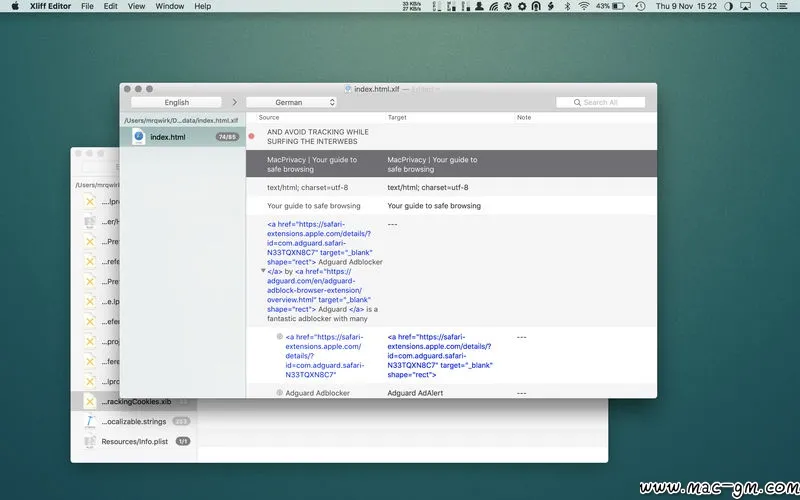Image resolution: width=800 pixels, height=500 pixels.
Task: Toggle the gray status circle beside Adguard Adblocker row
Action: pyautogui.click(x=280, y=393)
